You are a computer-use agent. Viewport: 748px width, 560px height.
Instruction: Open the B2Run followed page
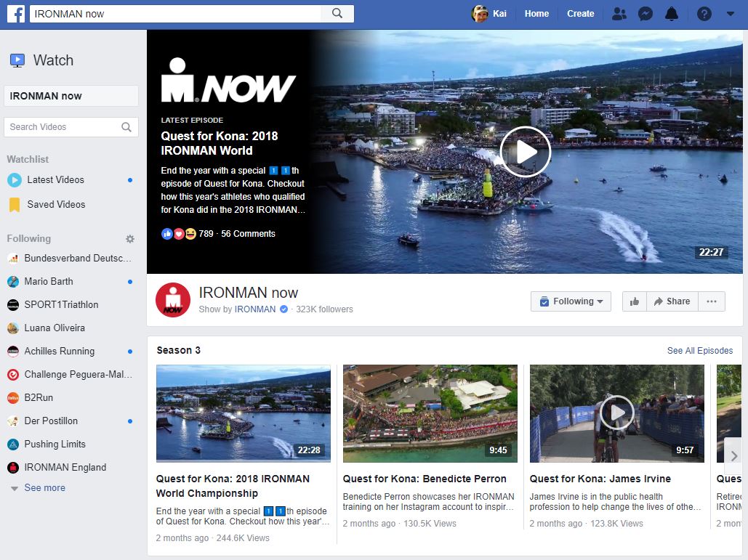tap(39, 398)
